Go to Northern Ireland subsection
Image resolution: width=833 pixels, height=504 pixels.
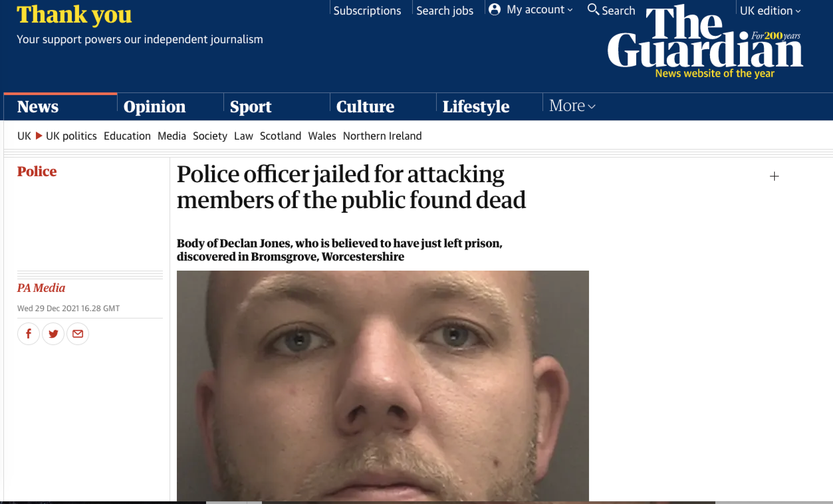tap(382, 136)
